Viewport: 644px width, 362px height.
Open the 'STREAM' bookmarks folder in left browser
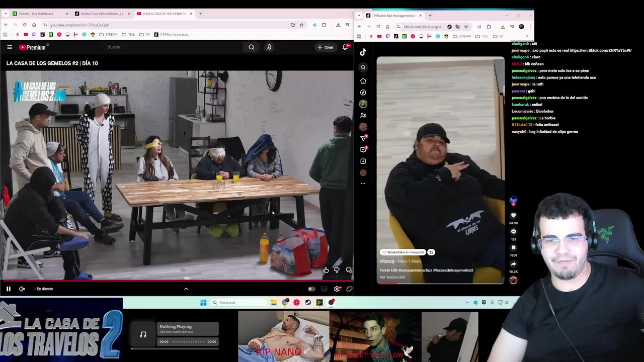pos(108,35)
